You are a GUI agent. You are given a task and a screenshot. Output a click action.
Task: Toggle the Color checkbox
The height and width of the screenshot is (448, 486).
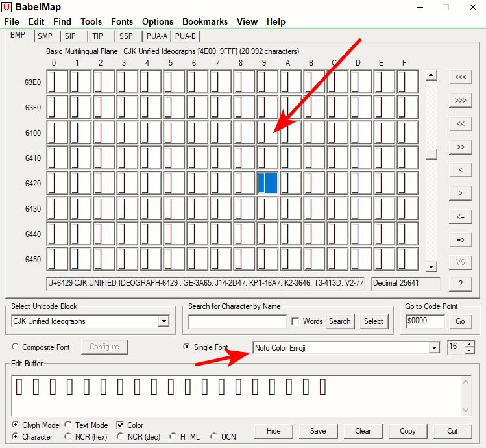(120, 425)
